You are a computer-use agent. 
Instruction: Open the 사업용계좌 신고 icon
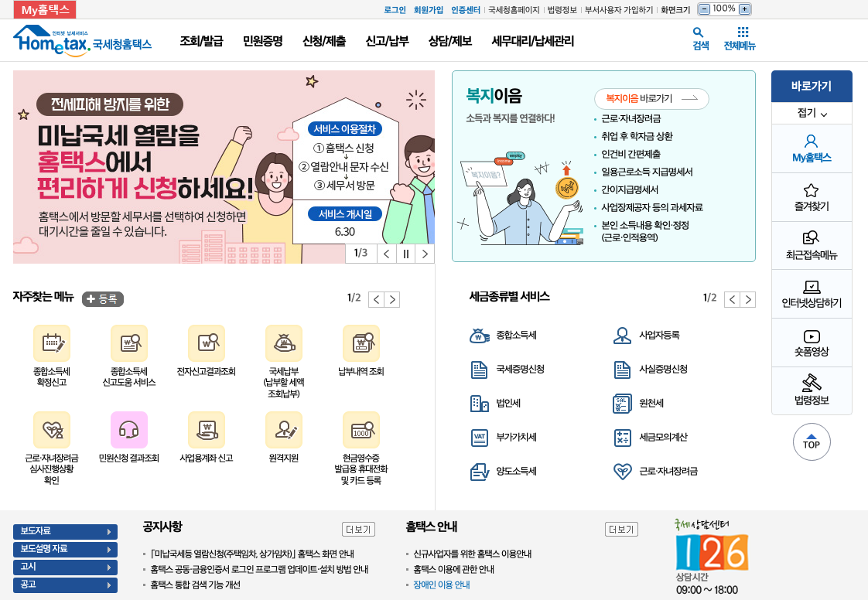coord(207,430)
